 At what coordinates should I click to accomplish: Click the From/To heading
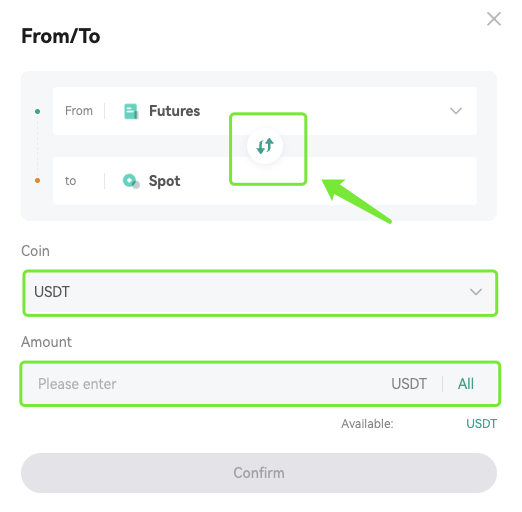(x=61, y=36)
